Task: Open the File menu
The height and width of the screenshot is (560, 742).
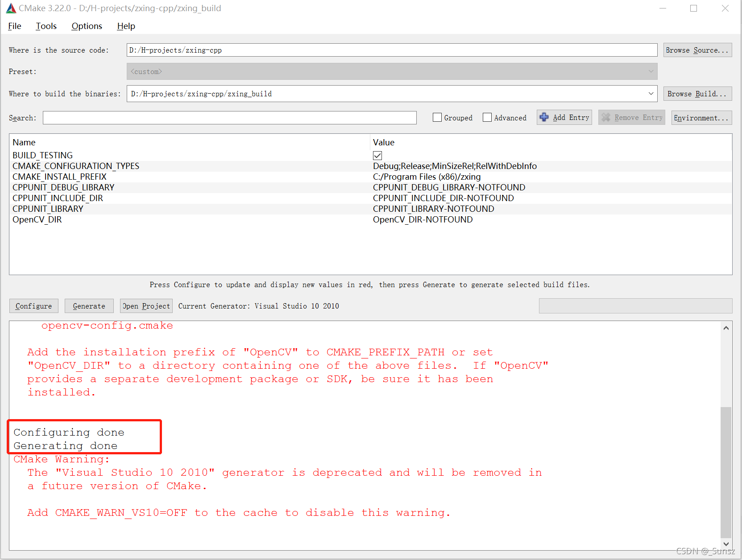Action: (x=14, y=26)
